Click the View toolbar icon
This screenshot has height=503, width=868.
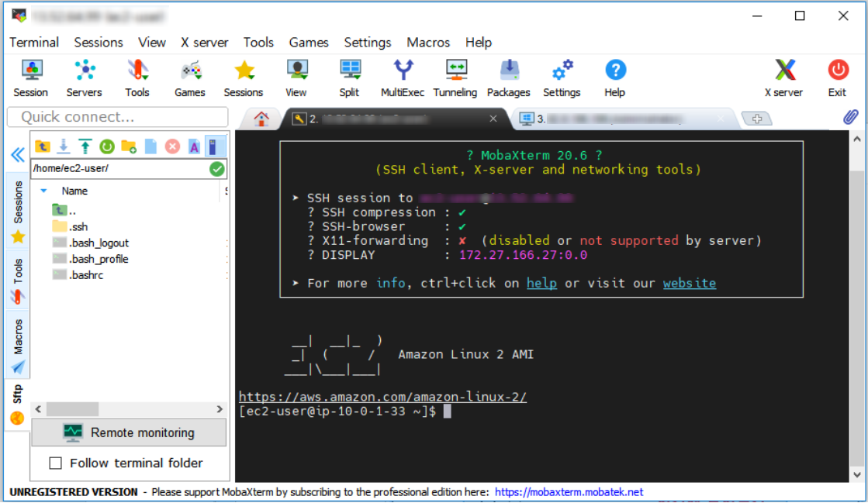tap(296, 78)
